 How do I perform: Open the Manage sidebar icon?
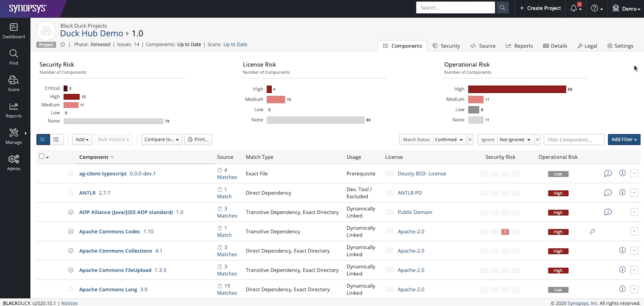point(13,136)
